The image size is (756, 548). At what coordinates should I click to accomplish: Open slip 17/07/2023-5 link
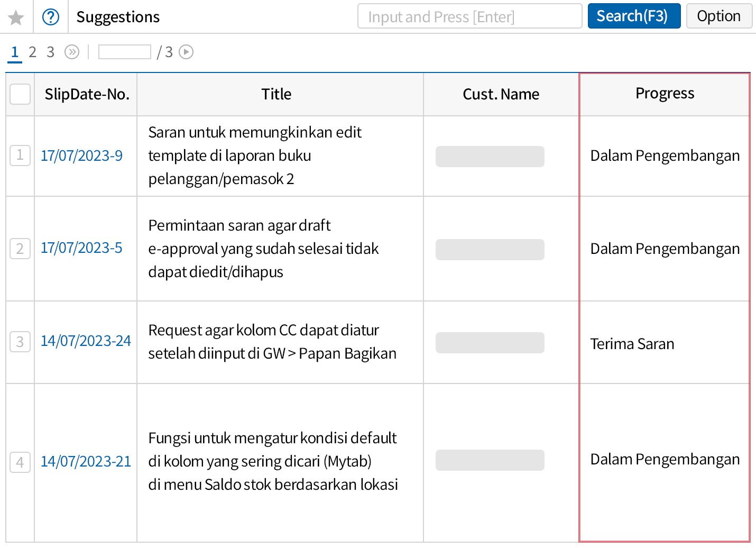click(82, 248)
